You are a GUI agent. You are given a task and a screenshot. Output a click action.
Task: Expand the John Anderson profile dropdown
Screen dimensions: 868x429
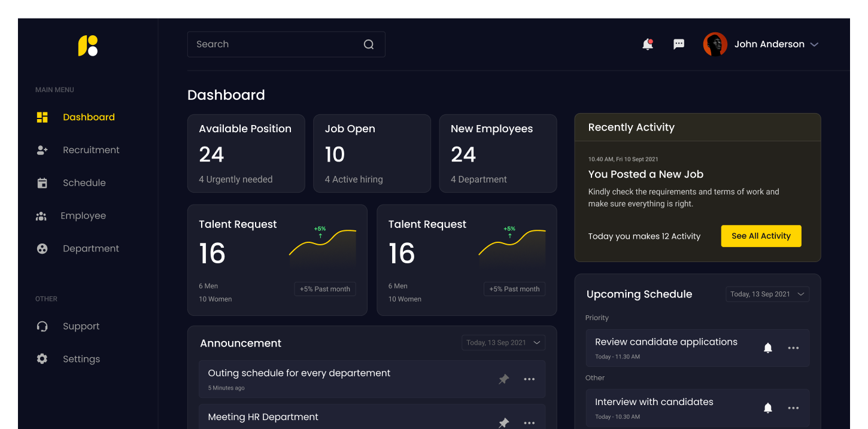(x=814, y=44)
